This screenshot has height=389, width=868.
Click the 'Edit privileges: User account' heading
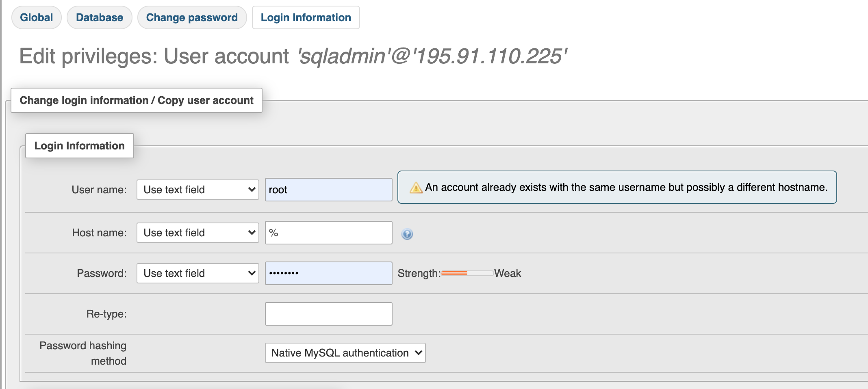[x=293, y=56]
